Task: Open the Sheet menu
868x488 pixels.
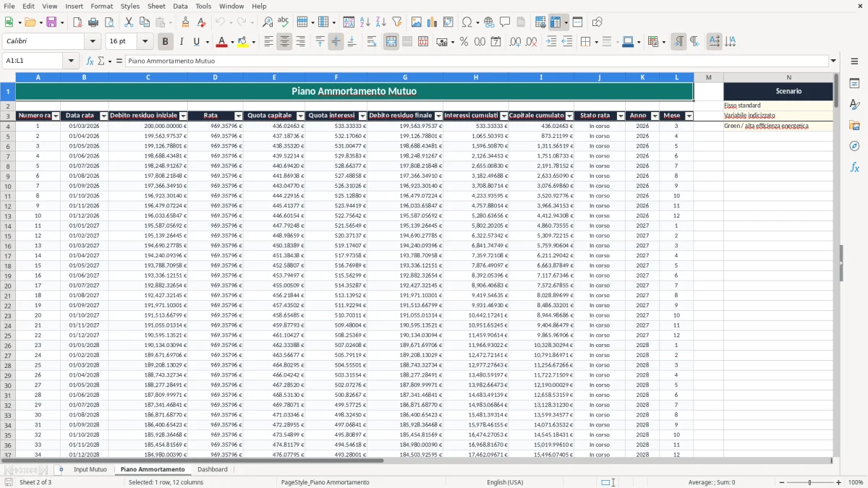Action: [156, 6]
